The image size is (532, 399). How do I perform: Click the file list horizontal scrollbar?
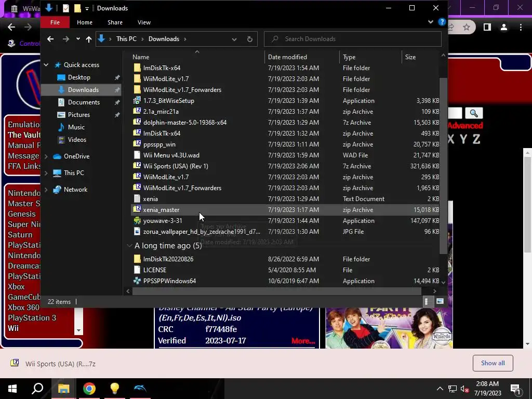[276, 291]
